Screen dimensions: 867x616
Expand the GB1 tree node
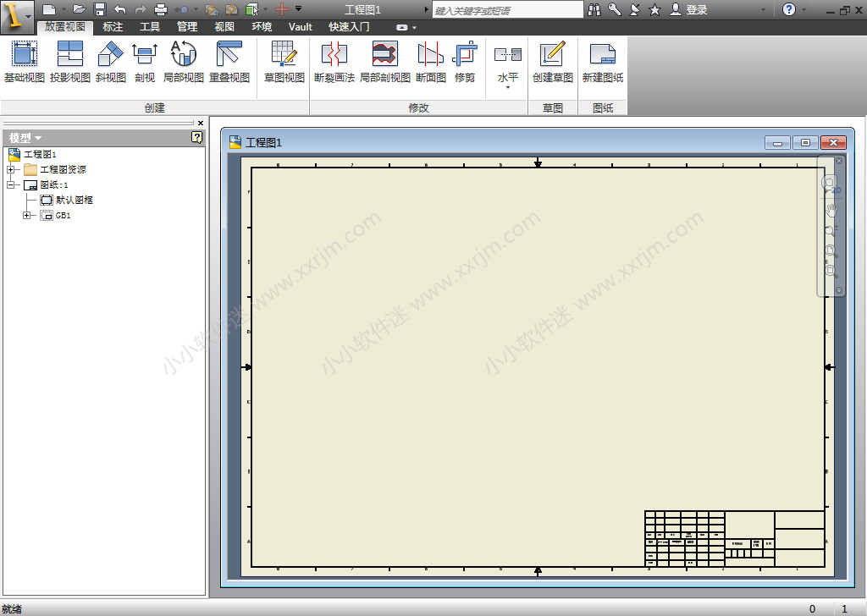27,216
